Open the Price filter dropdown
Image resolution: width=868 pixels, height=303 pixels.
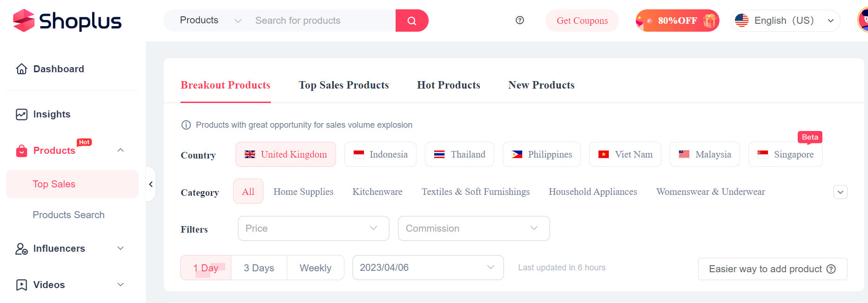point(313,228)
